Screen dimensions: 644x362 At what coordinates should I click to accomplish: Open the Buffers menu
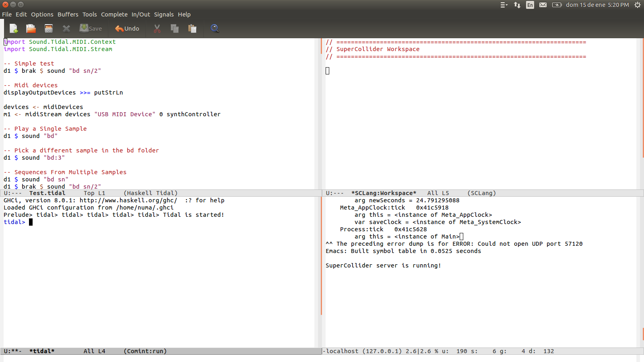68,14
